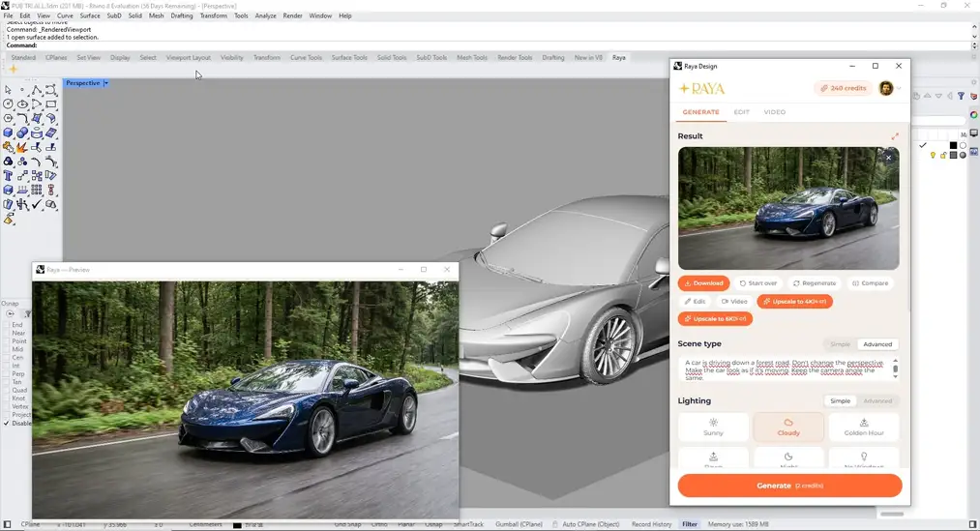Image resolution: width=980 pixels, height=531 pixels.
Task: Open the Curve menu
Action: coord(65,15)
